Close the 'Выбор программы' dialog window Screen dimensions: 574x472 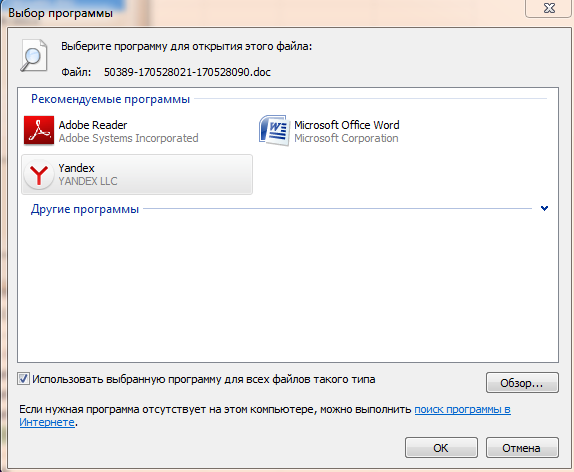point(549,8)
